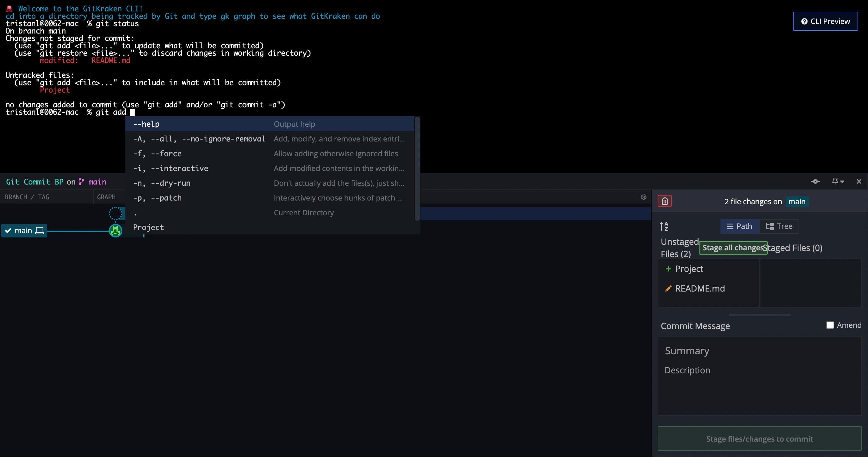This screenshot has height=457, width=868.
Task: Click the question mark in CLI Preview button
Action: point(804,21)
